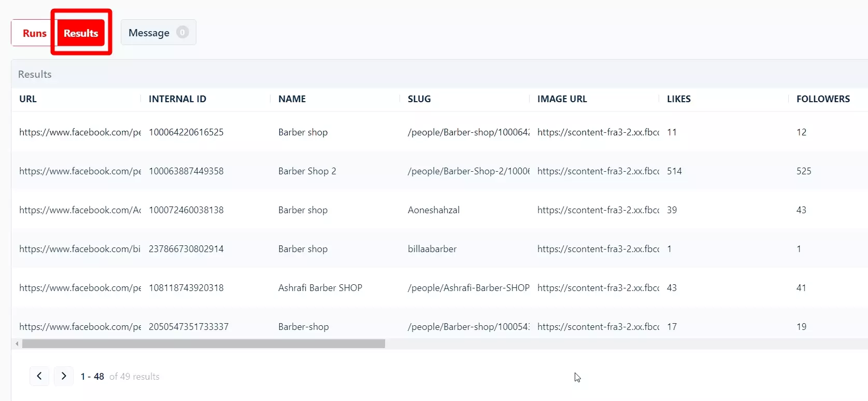
Task: Open the Runs tab
Action: [34, 33]
